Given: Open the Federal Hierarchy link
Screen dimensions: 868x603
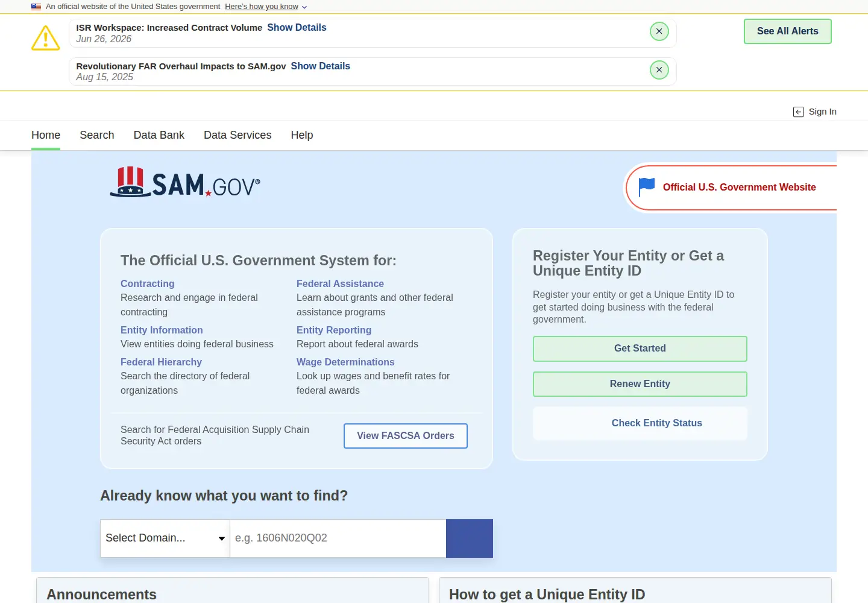Looking at the screenshot, I should point(161,362).
